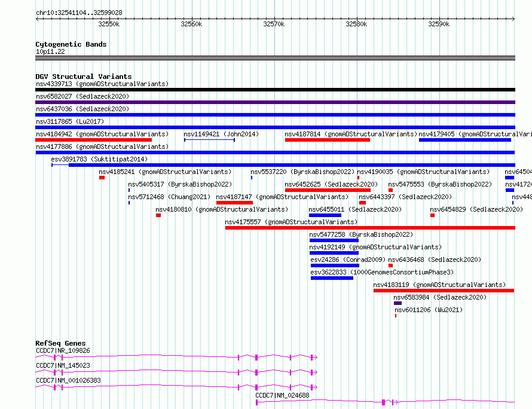Click the purple bar of nsv6583984
This screenshot has width=532, height=409.
click(398, 303)
